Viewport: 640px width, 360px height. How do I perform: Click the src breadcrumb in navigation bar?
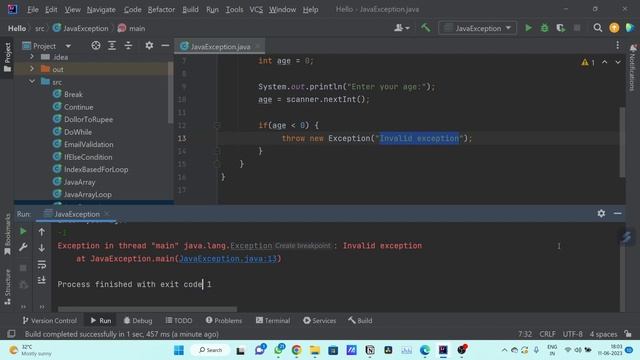(40, 28)
